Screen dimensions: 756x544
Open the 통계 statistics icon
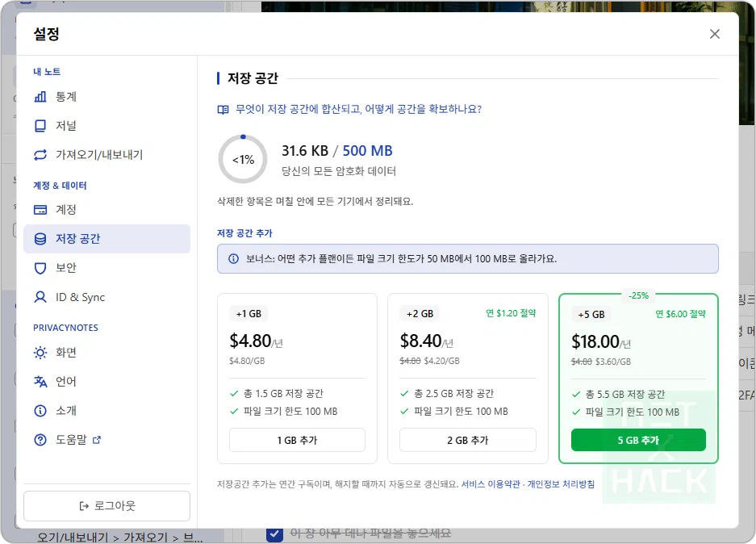click(x=40, y=97)
